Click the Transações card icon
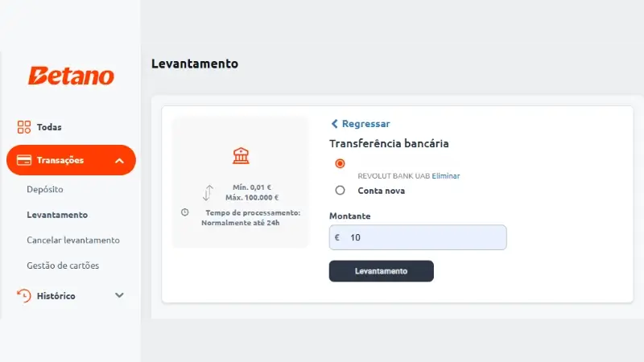 [24, 160]
